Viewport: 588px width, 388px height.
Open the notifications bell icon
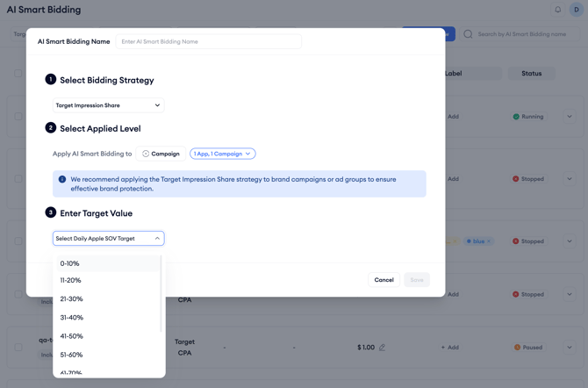tap(557, 10)
